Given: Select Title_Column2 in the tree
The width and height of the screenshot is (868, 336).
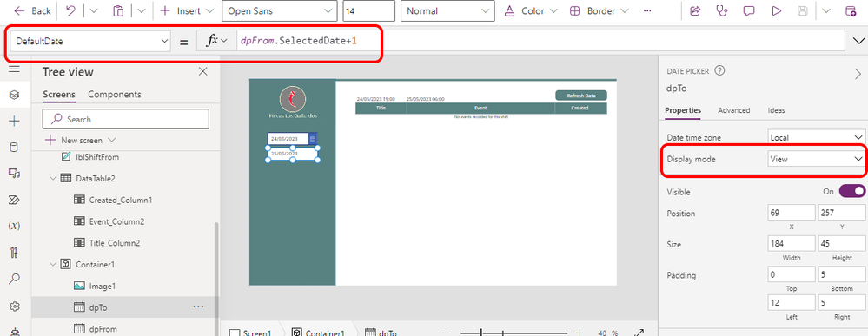Looking at the screenshot, I should [x=115, y=242].
